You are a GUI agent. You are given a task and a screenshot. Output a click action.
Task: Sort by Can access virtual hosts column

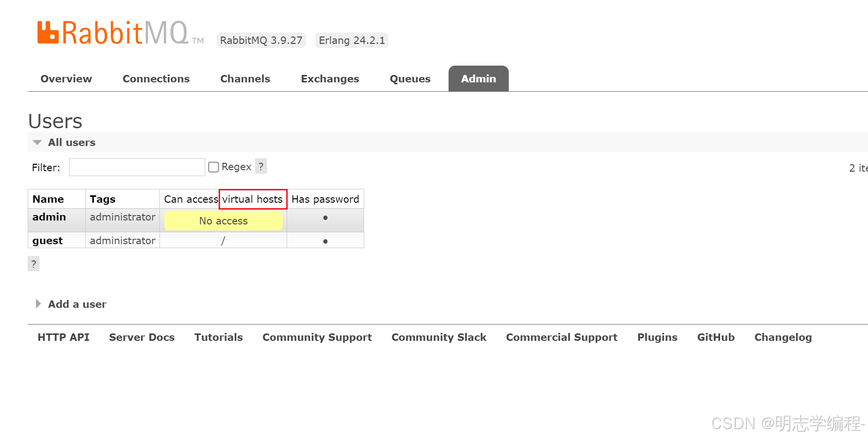(x=223, y=199)
